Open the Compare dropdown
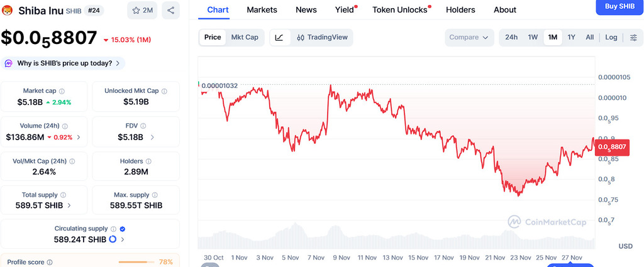 [x=469, y=37]
